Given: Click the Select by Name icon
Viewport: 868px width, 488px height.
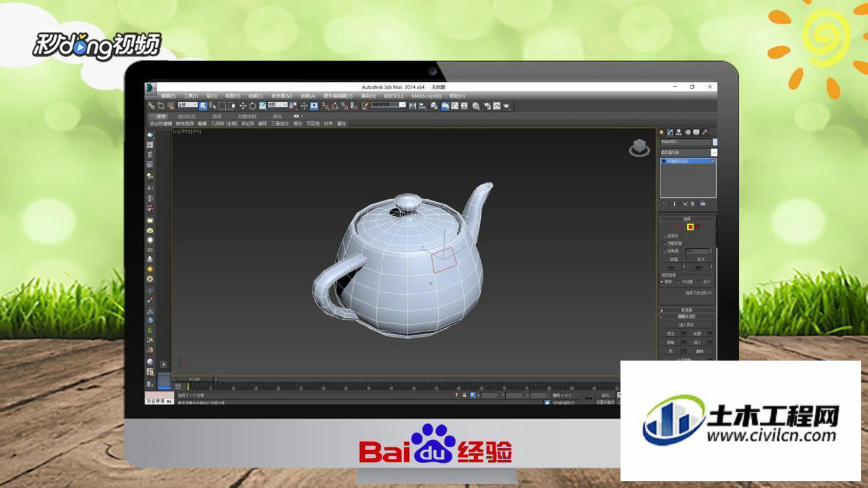Looking at the screenshot, I should click(212, 106).
